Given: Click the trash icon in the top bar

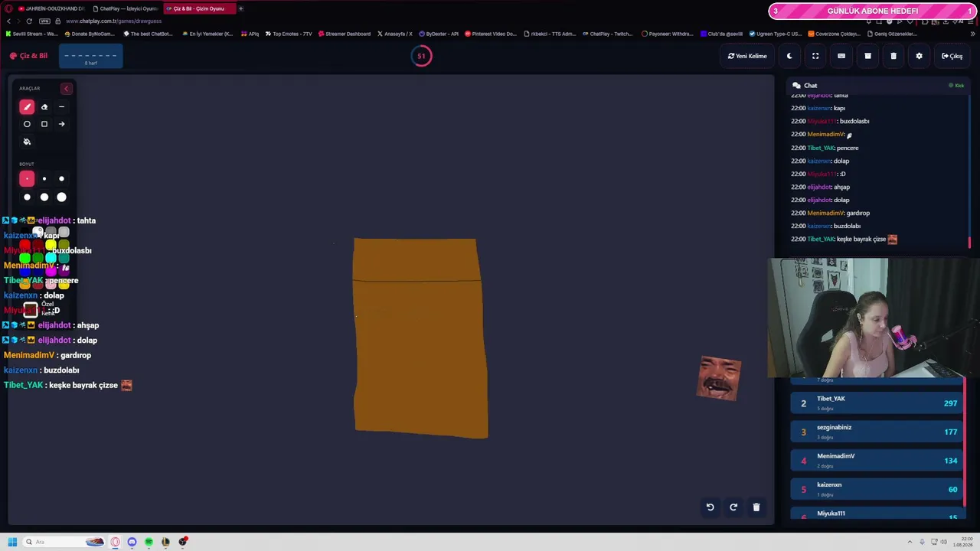Looking at the screenshot, I should (x=893, y=56).
